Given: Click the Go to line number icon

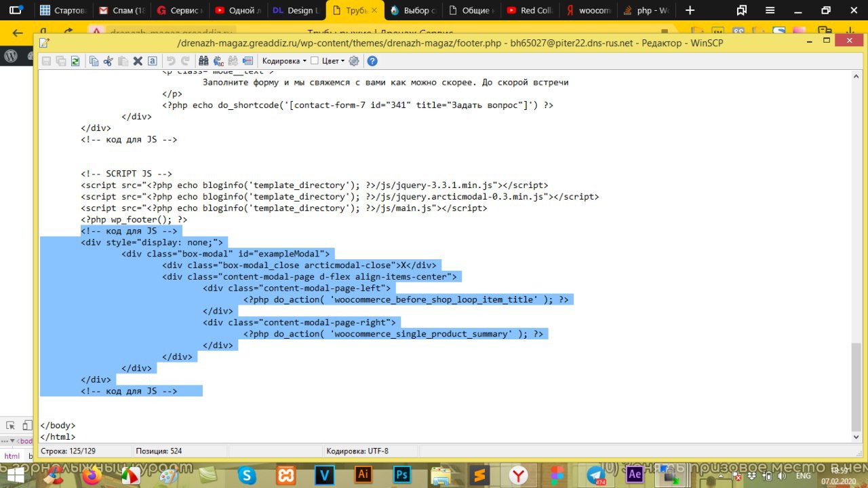Looking at the screenshot, I should (x=248, y=61).
